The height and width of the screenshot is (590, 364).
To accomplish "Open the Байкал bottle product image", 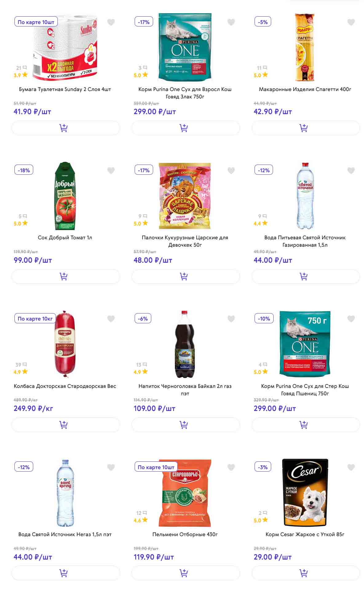I will [x=185, y=344].
